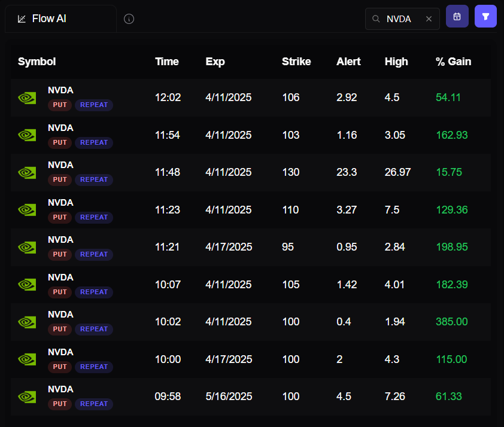Click NVIDIA logo in 10:02 row

pyautogui.click(x=27, y=322)
